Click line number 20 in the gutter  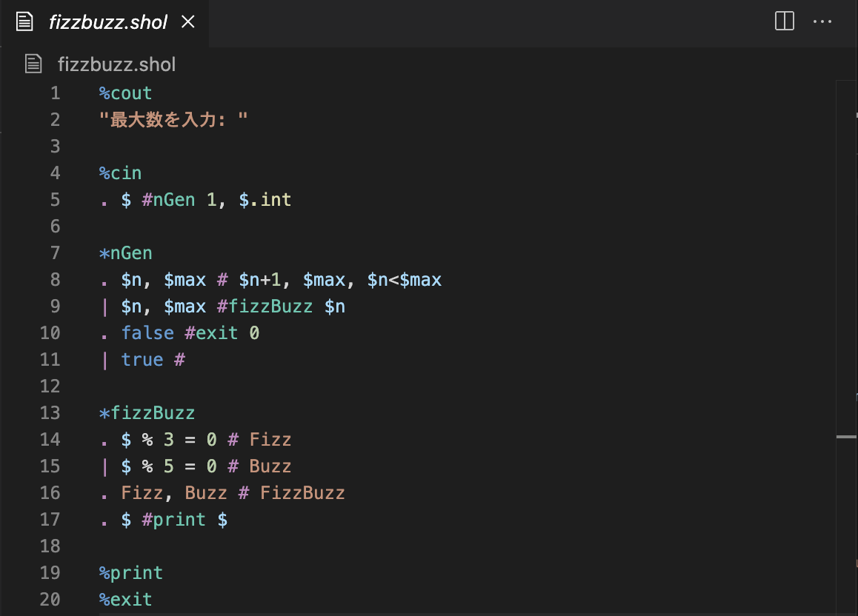point(50,599)
